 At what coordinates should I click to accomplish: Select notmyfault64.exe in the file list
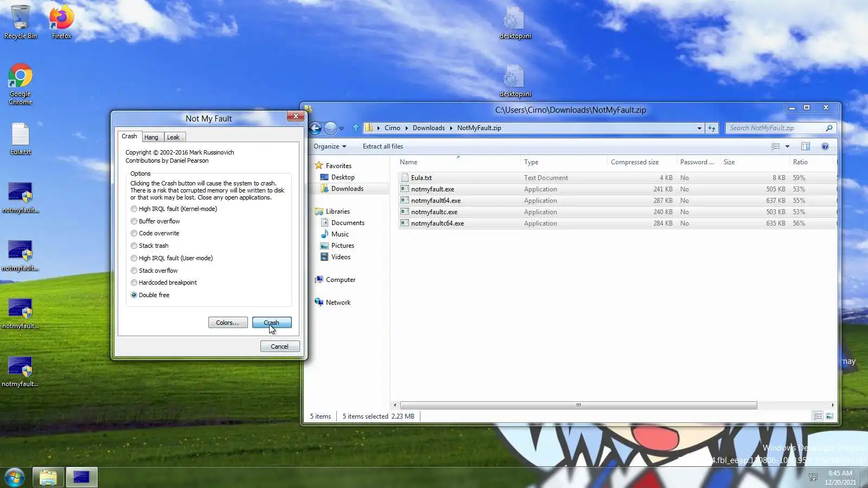[617, 201]
